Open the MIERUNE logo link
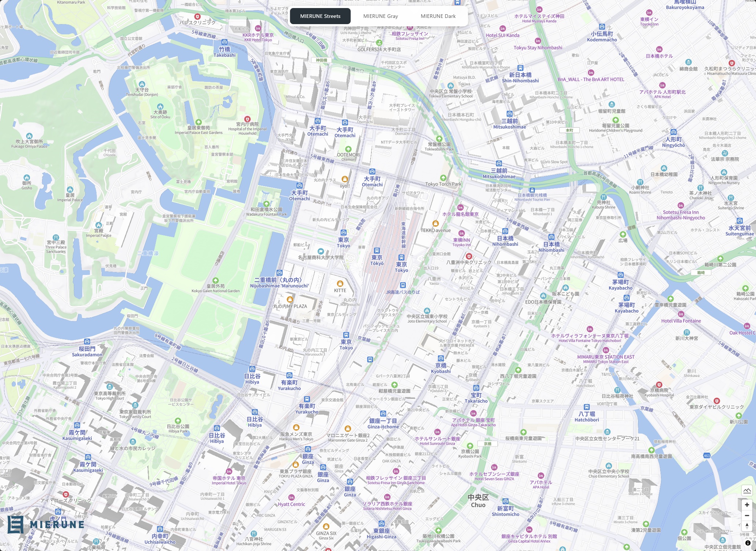 [46, 525]
